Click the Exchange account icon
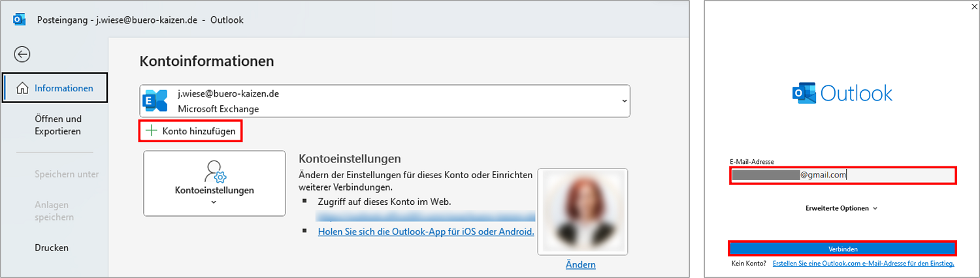The width and height of the screenshot is (980, 278). coord(156,101)
